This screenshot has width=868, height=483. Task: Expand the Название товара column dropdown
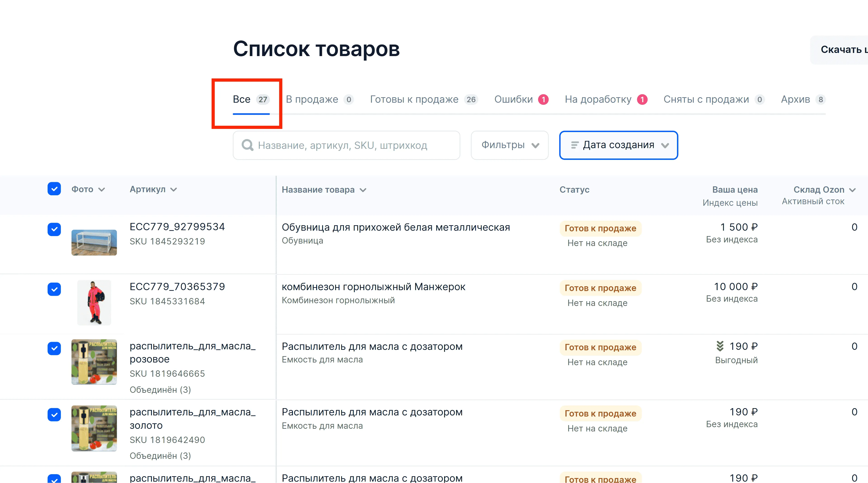coord(363,190)
